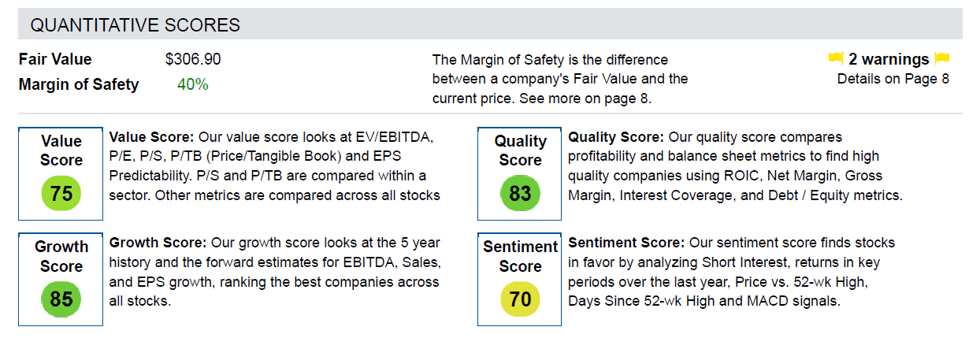This screenshot has height=338, width=980.
Task: Select the Growth Score box
Action: tap(61, 280)
